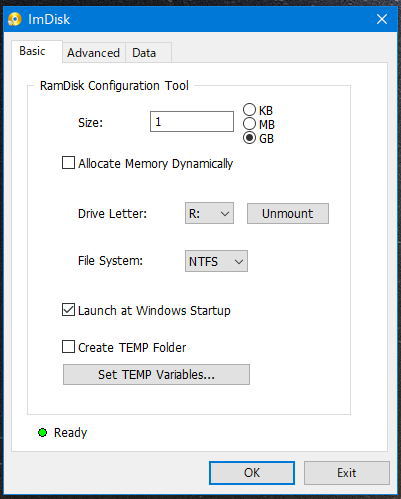Open the Data tab

pyautogui.click(x=144, y=53)
